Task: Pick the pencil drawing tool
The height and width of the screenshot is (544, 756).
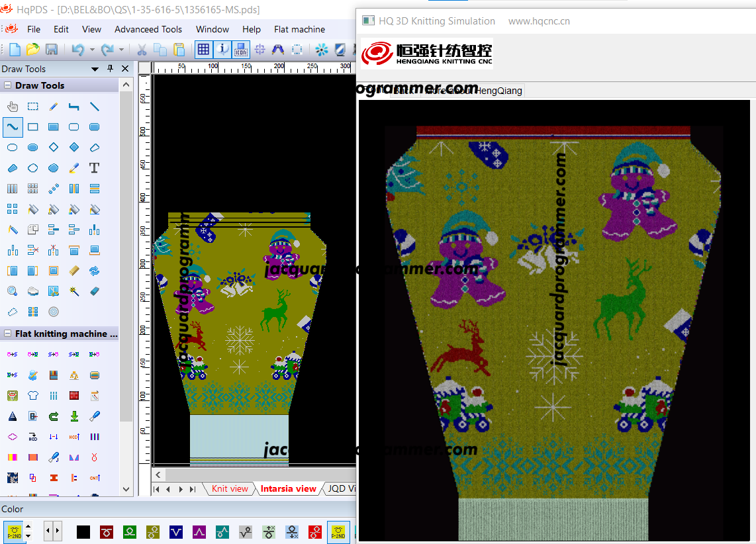Action: [54, 107]
